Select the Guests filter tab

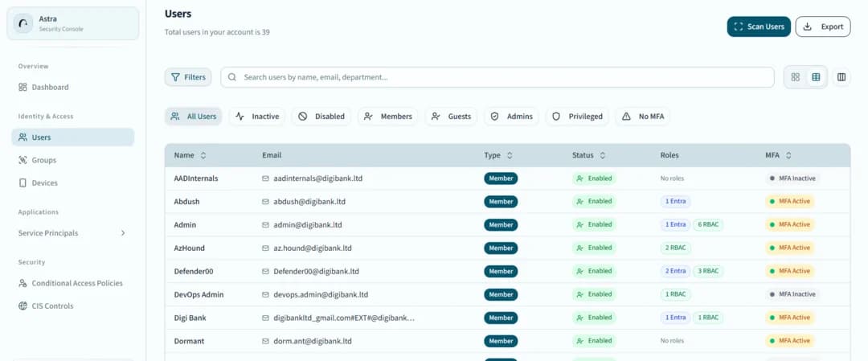click(x=451, y=117)
